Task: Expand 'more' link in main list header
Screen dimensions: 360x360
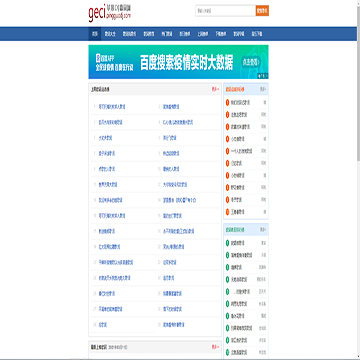Action: [x=215, y=89]
